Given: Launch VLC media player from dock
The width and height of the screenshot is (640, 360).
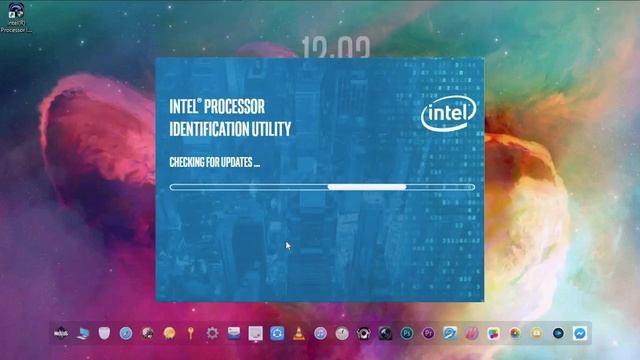Looking at the screenshot, I should tap(299, 333).
